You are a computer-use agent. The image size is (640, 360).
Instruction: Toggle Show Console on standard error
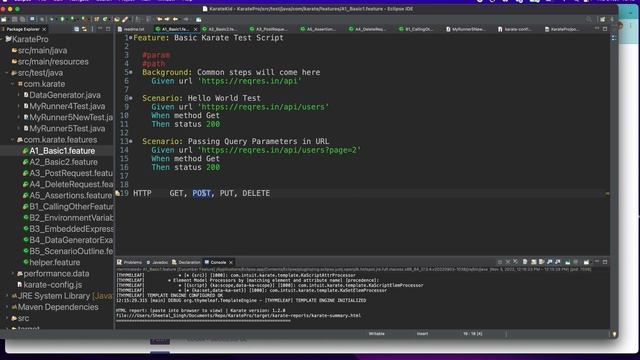click(x=558, y=262)
